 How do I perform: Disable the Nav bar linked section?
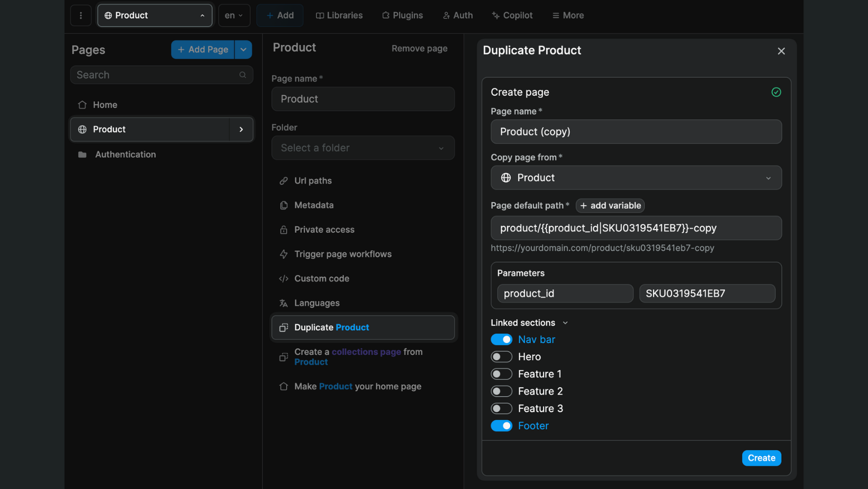click(x=501, y=339)
